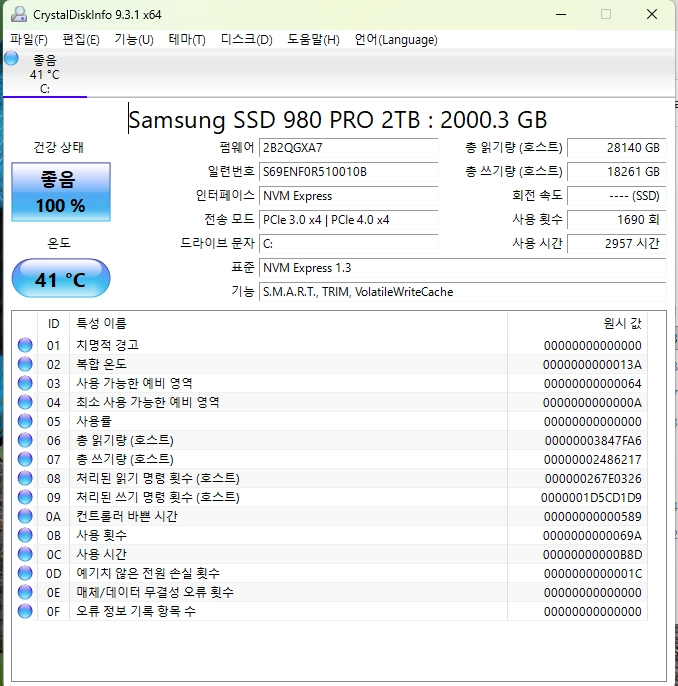Close the CrystalDiskInfo window
The height and width of the screenshot is (686, 678).
[x=652, y=14]
